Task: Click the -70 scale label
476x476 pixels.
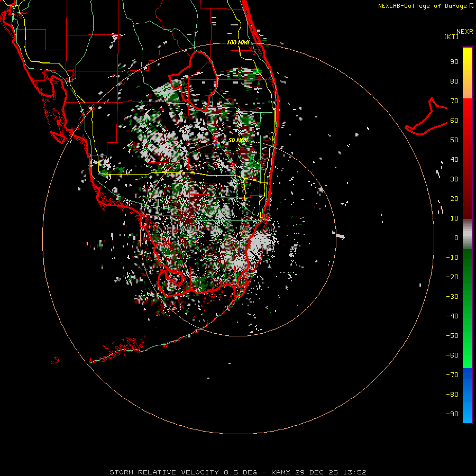Action: (452, 375)
